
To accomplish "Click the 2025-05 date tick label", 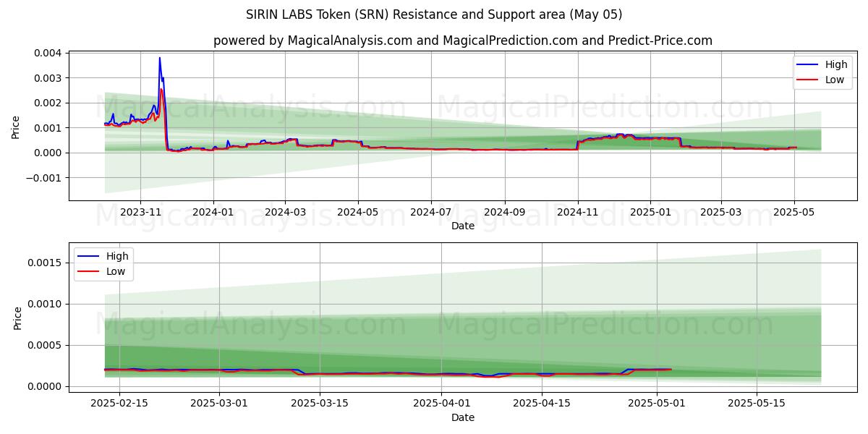I will (794, 213).
